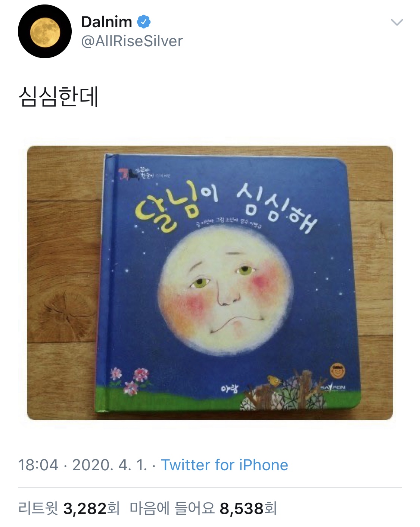Tap the moon face on the book cover
Viewport: 420px width, 527px height.
pyautogui.click(x=227, y=290)
